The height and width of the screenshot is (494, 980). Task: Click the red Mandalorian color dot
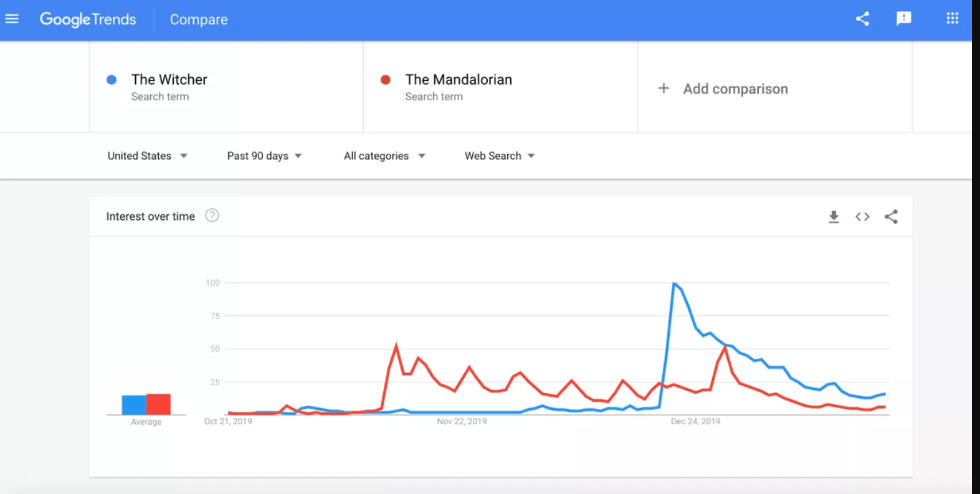(x=386, y=80)
